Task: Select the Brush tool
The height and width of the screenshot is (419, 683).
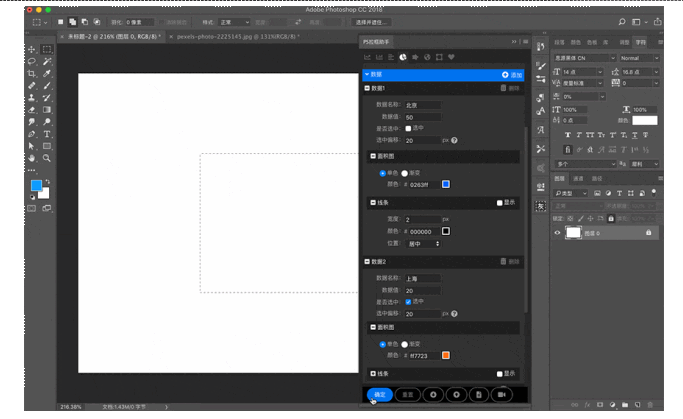Action: click(47, 86)
